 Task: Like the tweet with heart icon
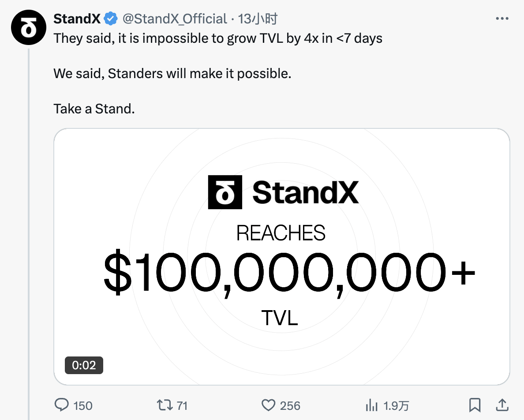(x=268, y=405)
